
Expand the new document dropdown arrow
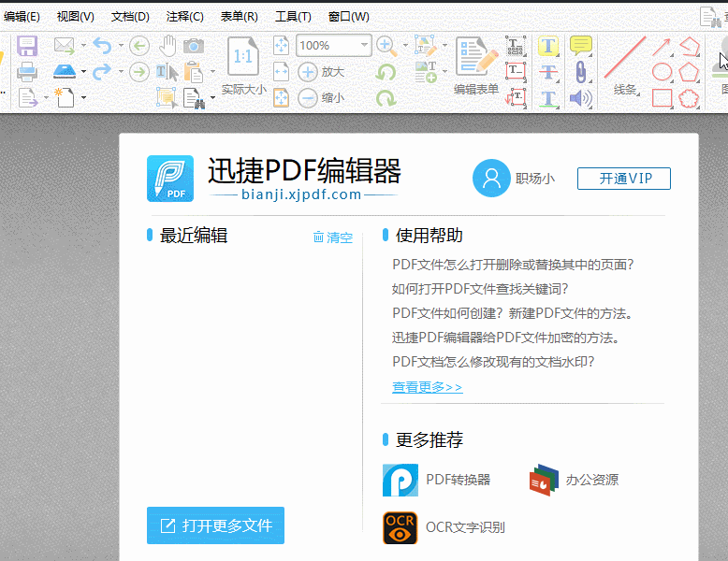click(x=83, y=97)
